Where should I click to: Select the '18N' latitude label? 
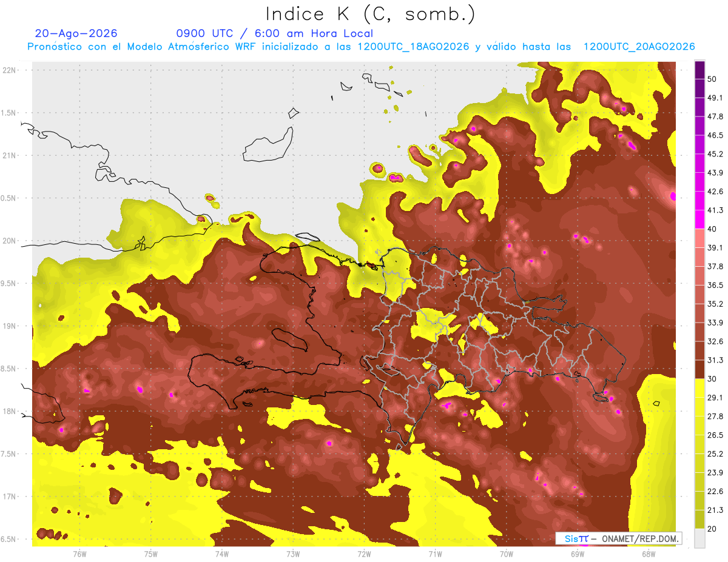click(10, 412)
